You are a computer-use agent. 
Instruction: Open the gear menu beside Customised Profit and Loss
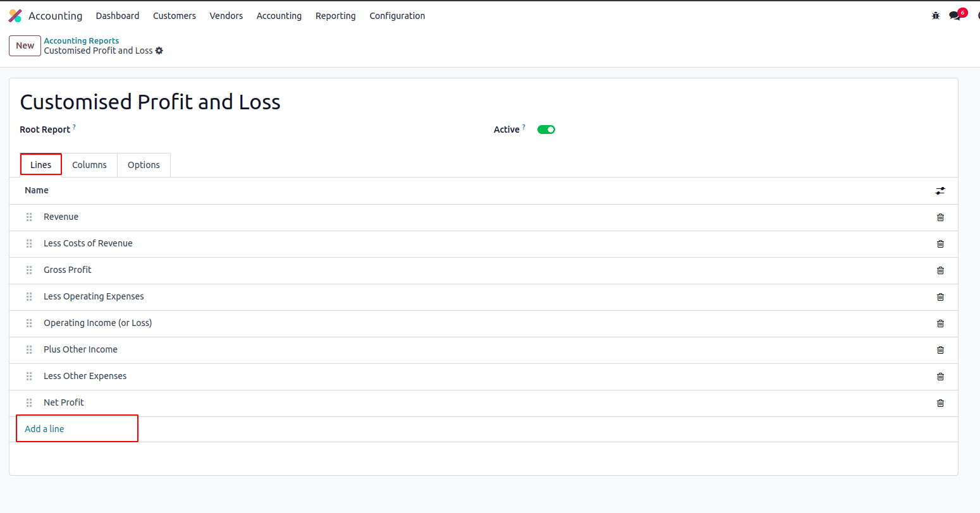point(159,51)
